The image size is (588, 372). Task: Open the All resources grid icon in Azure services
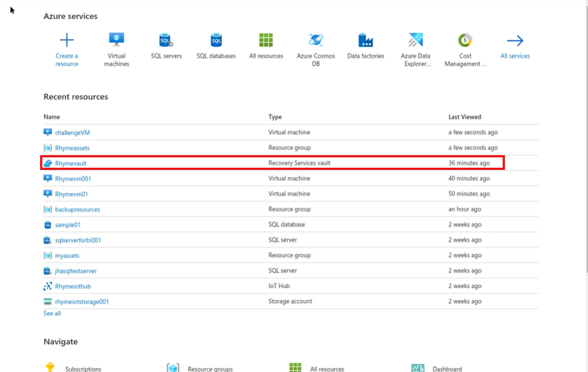point(266,40)
